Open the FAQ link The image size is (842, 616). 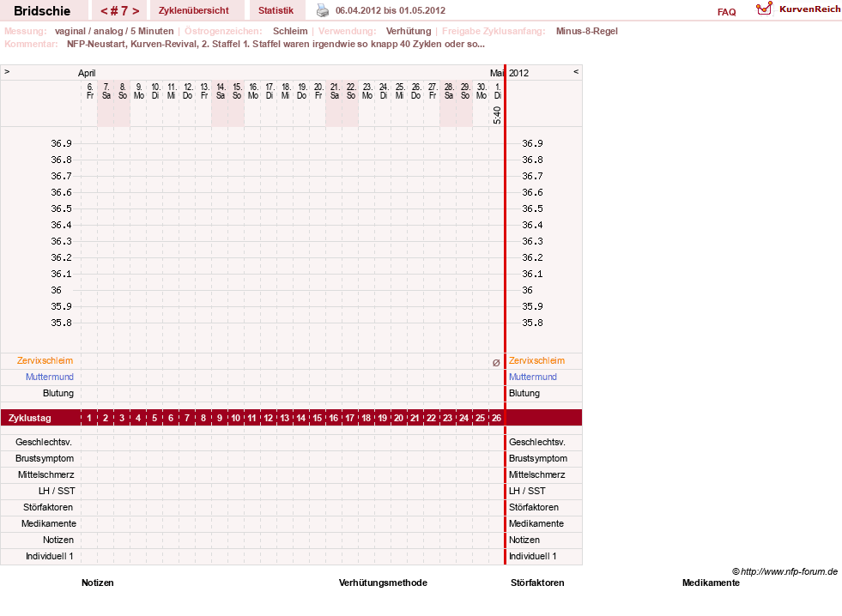[x=726, y=12]
